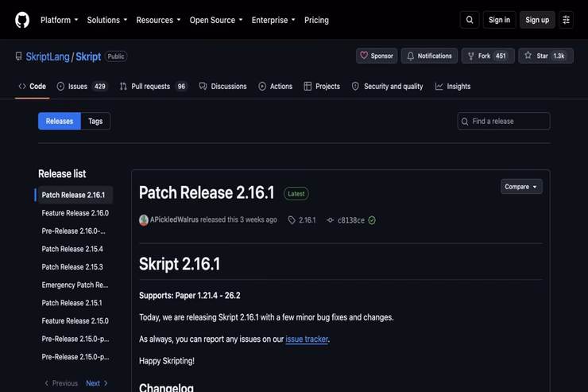Switch to the Discussions tab

(222, 87)
